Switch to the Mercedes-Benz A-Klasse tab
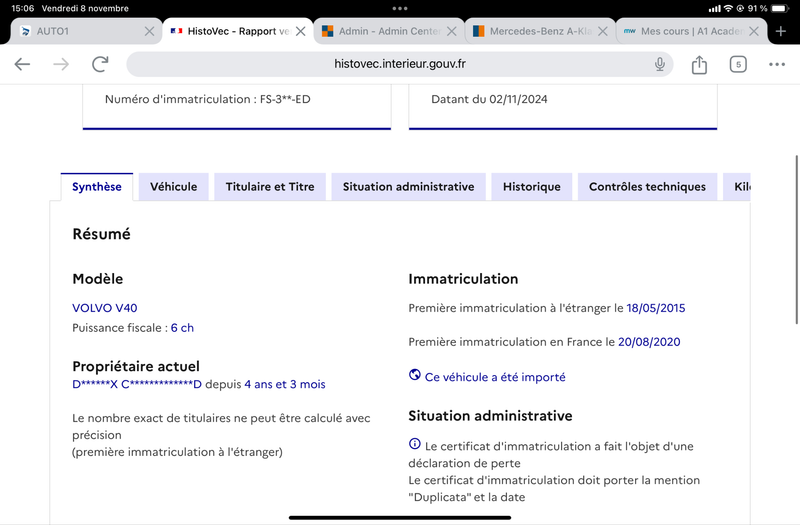The width and height of the screenshot is (800, 525). tap(540, 31)
